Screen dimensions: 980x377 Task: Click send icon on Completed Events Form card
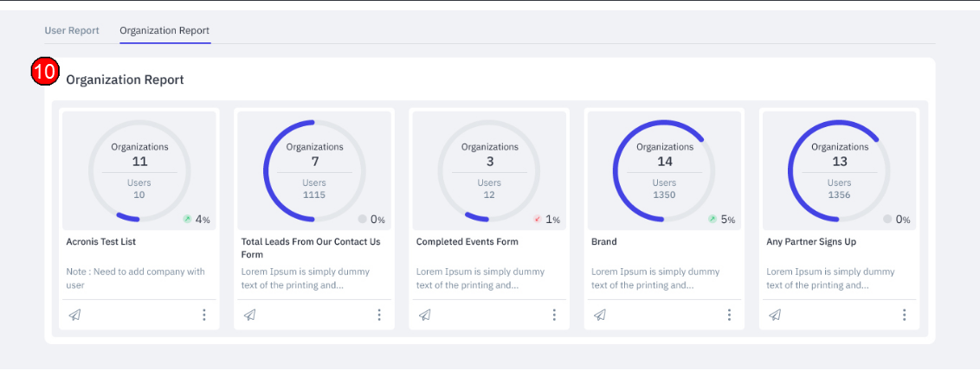424,315
